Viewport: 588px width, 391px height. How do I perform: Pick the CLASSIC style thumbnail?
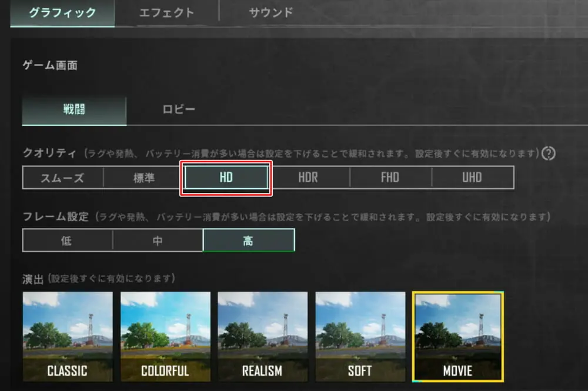coord(68,337)
